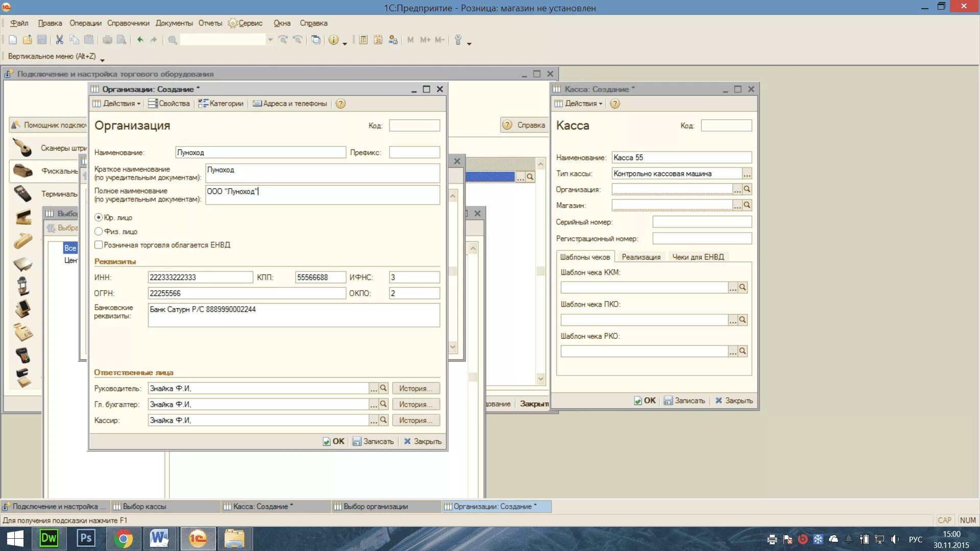The image size is (980, 551).
Task: Click magnifier for Шаблон чека РКО
Action: (743, 351)
